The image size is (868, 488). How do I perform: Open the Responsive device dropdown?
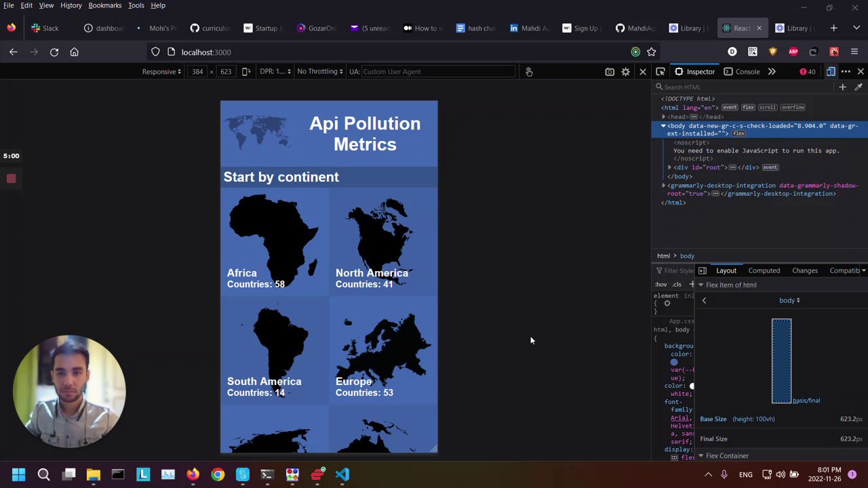click(x=161, y=72)
